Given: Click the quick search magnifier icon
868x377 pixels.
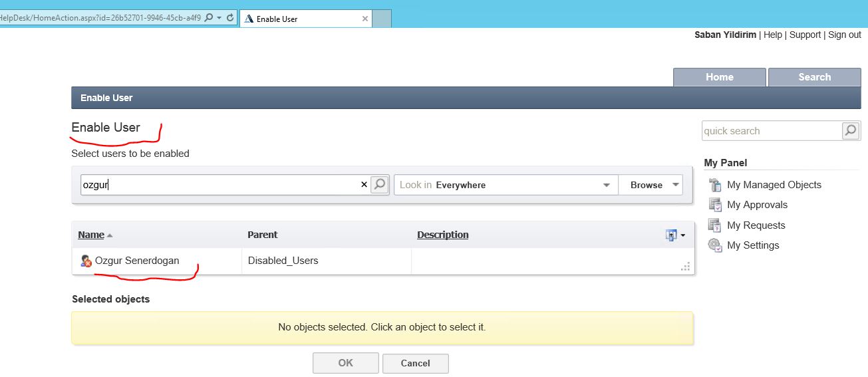Looking at the screenshot, I should [851, 131].
